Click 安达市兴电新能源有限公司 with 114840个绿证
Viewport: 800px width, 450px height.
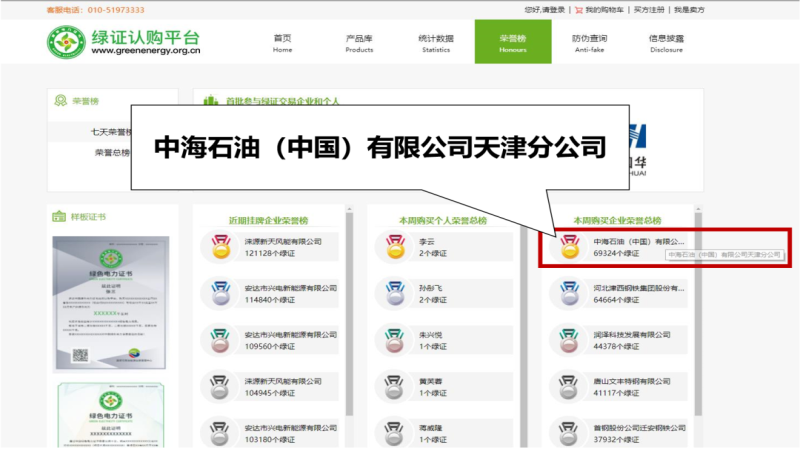(291, 288)
